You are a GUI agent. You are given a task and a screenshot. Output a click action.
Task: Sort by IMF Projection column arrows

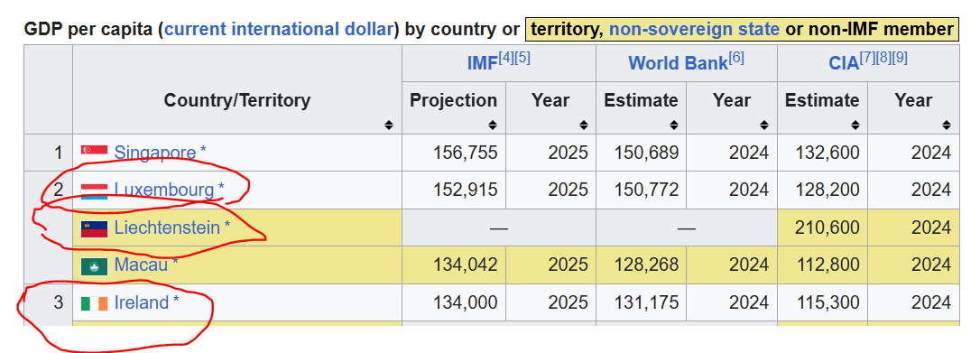coord(493,125)
